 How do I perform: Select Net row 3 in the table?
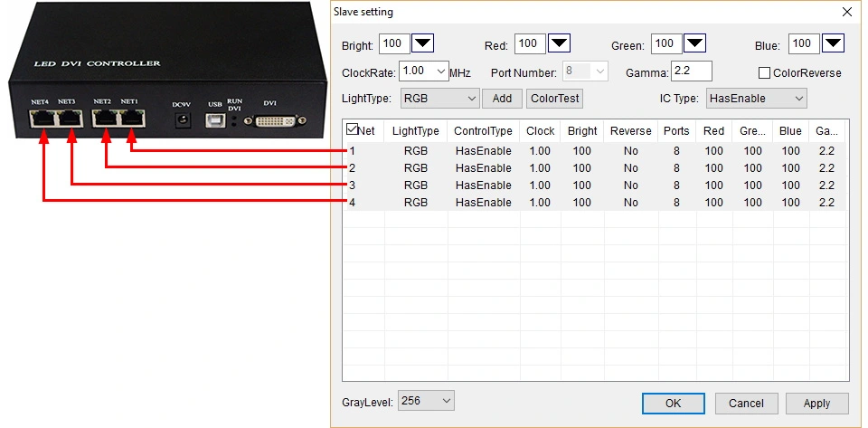[596, 185]
